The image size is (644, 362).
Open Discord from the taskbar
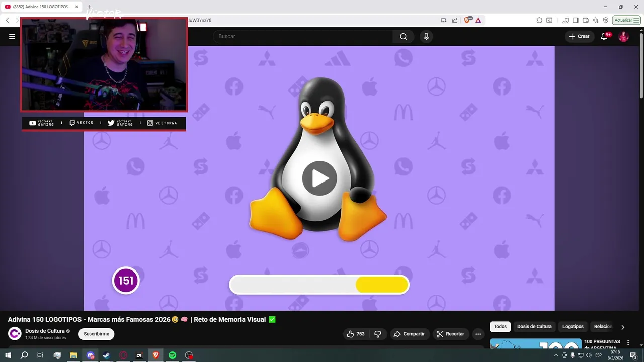pyautogui.click(x=90, y=355)
